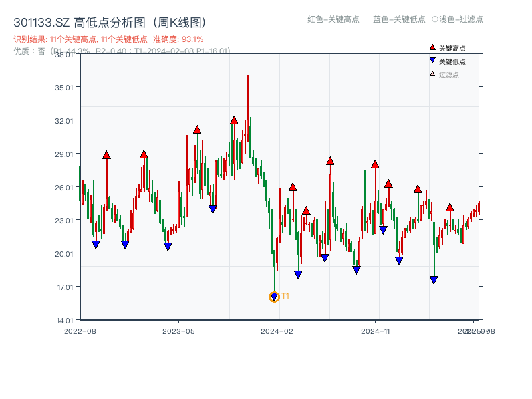Select the blue triangle below the 2023-05 label
The image size is (532, 399).
[x=167, y=247]
